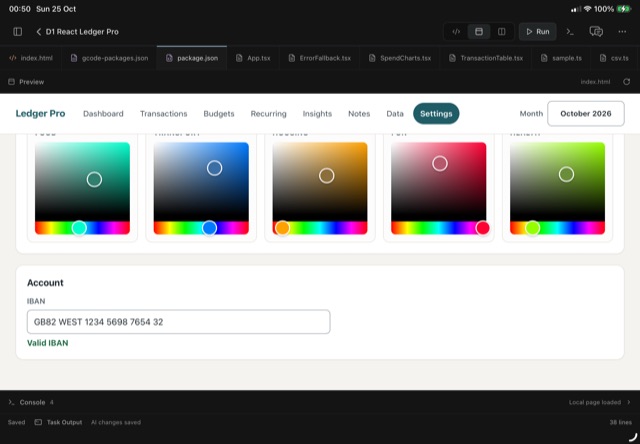Click the picker handle in blue color area
The width and height of the screenshot is (640, 444).
coord(215,168)
